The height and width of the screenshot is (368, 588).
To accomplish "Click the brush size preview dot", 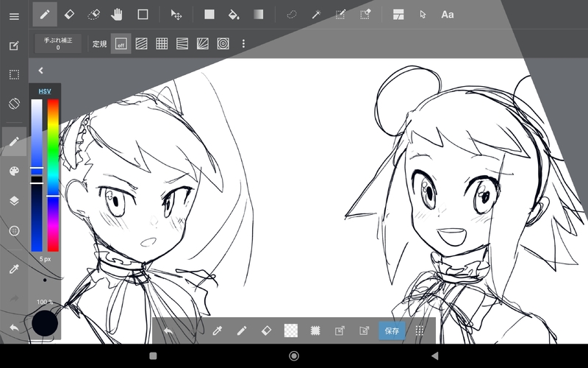I will (45, 280).
